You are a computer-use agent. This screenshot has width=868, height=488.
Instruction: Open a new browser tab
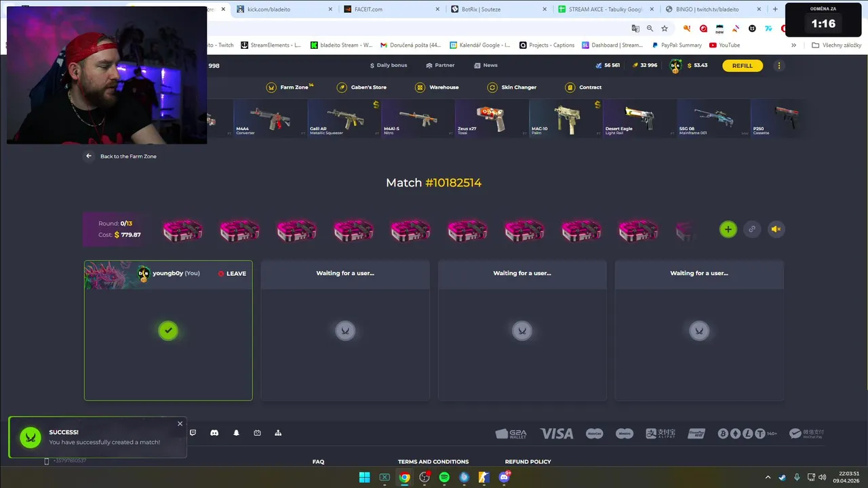pyautogui.click(x=775, y=9)
